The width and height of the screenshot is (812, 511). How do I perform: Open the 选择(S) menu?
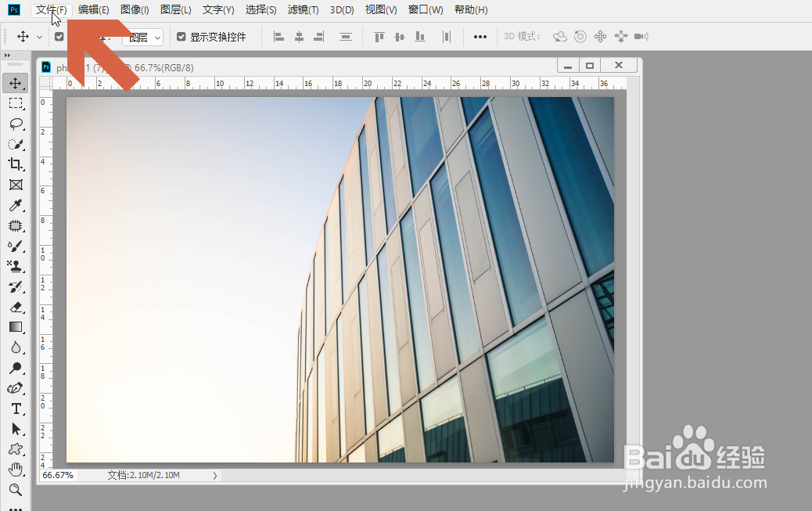pyautogui.click(x=260, y=10)
